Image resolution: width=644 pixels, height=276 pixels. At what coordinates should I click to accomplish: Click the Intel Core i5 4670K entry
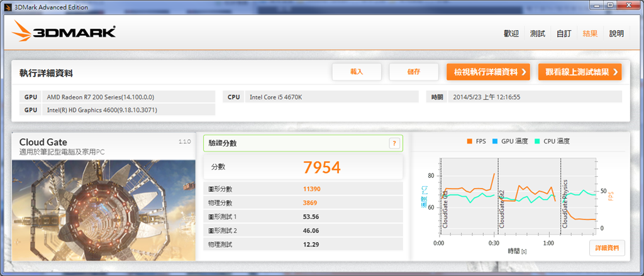tap(331, 97)
